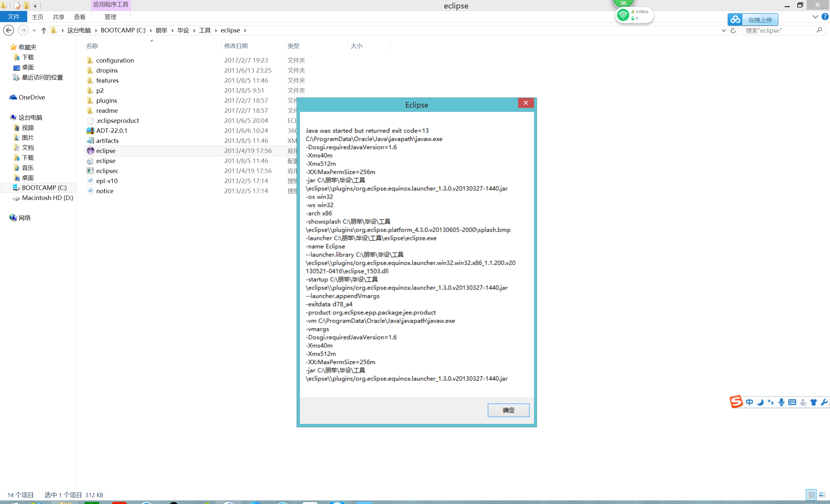Close the Eclipse error dialog
The width and height of the screenshot is (830, 504).
526,103
